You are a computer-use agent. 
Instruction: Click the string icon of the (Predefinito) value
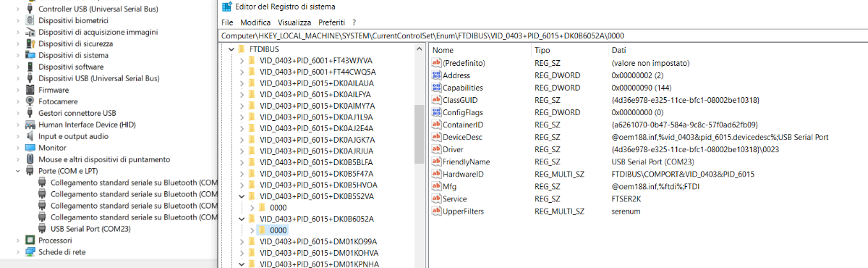coord(436,63)
